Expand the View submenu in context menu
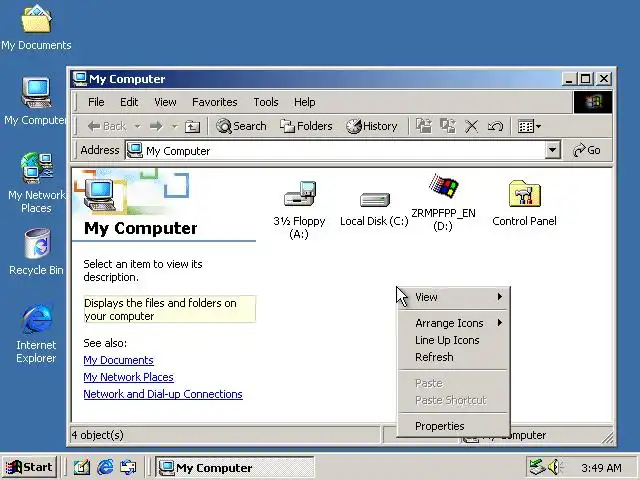Viewport: 640px width, 480px height. 453,297
